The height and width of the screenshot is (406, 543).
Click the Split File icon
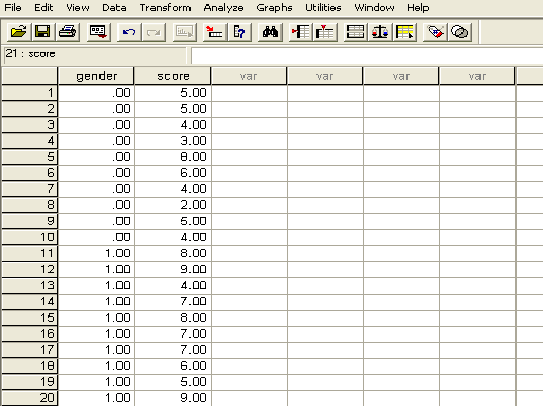click(355, 32)
